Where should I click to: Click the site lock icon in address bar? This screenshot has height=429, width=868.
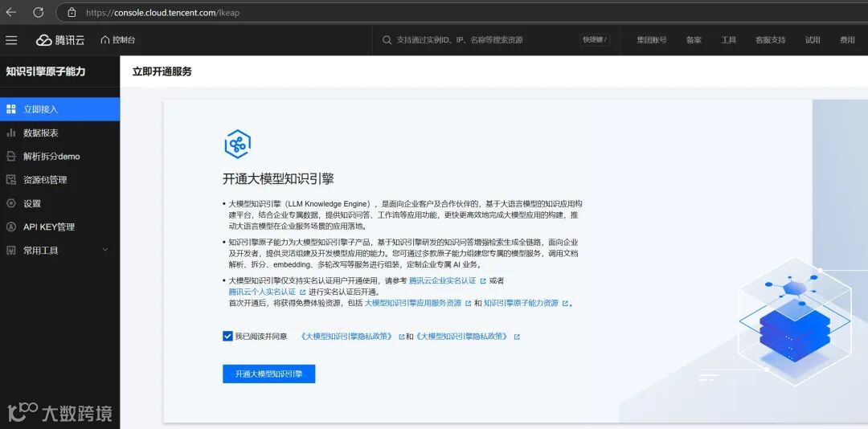72,12
